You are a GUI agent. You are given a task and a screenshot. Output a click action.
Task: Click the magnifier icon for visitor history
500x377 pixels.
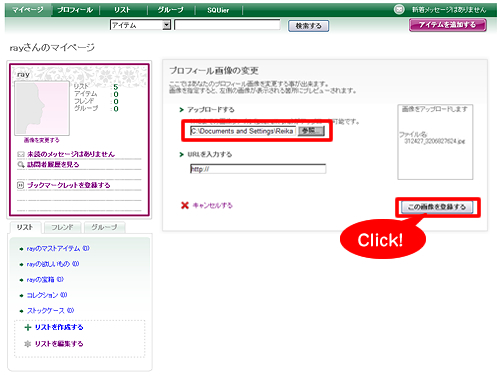(x=21, y=164)
